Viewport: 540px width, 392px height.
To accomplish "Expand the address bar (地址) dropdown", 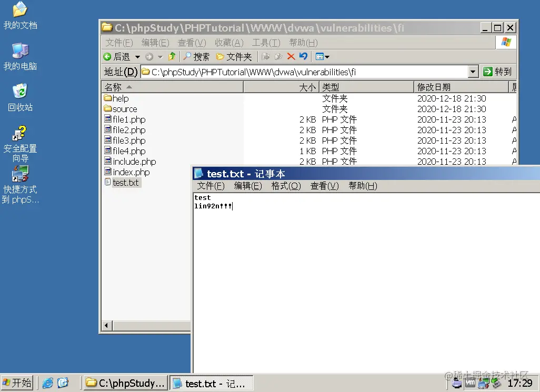I will [x=473, y=72].
